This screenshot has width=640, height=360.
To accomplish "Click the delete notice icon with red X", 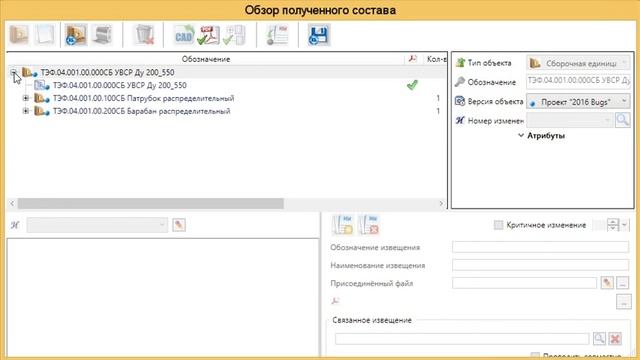I will (369, 224).
